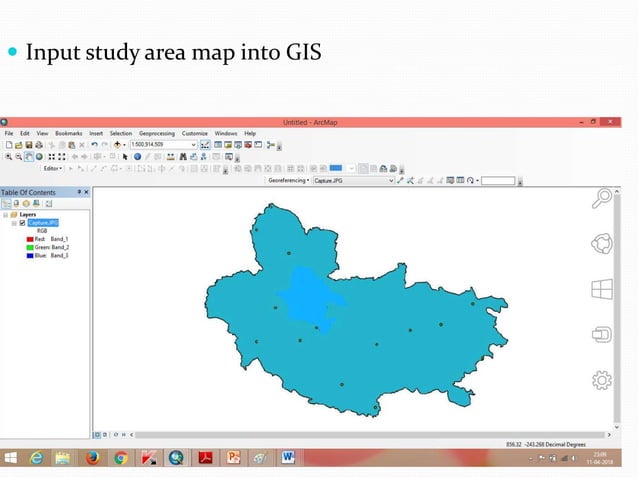Open the Insert menu
638x478 pixels.
[x=96, y=133]
